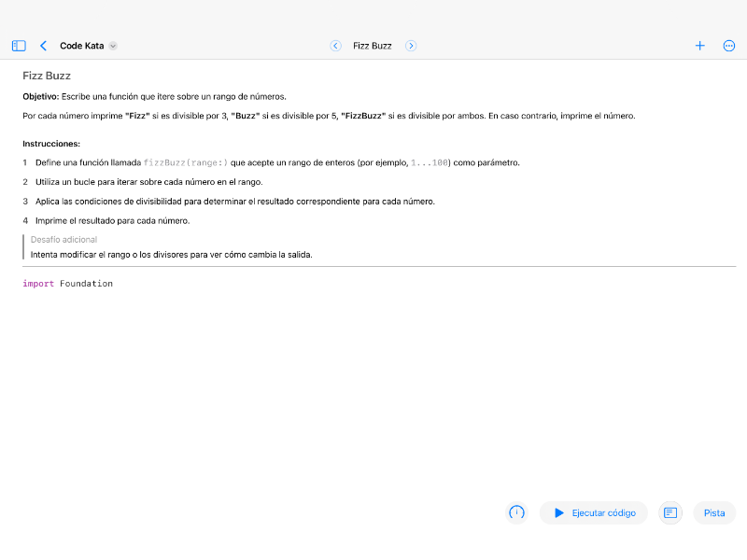Image resolution: width=747 pixels, height=560 pixels.
Task: Tap the plus icon to add content
Action: coord(699,45)
